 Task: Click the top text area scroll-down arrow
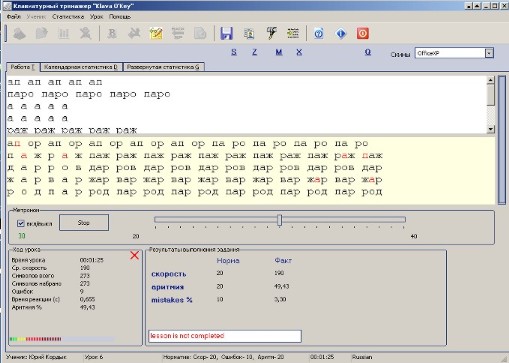[490, 129]
